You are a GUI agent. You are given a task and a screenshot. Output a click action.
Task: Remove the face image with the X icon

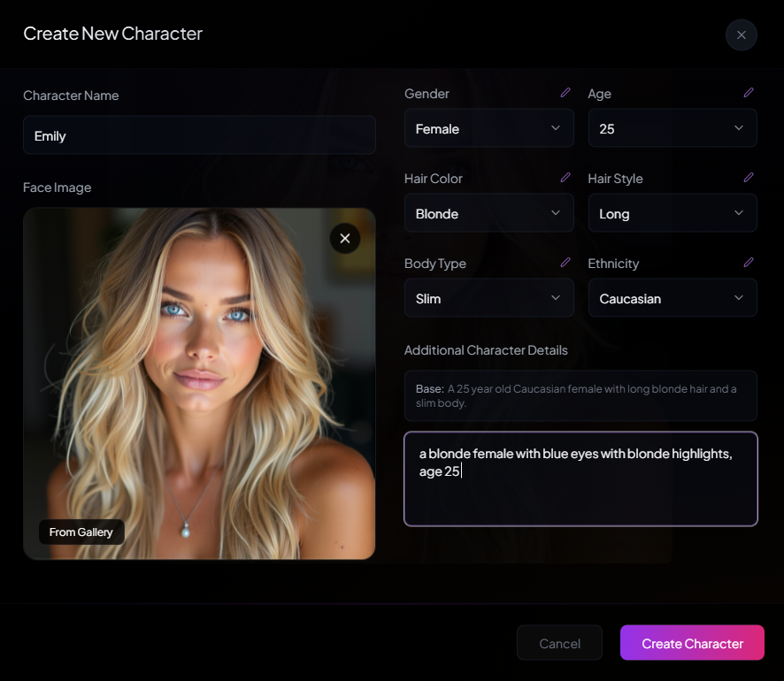pyautogui.click(x=345, y=239)
